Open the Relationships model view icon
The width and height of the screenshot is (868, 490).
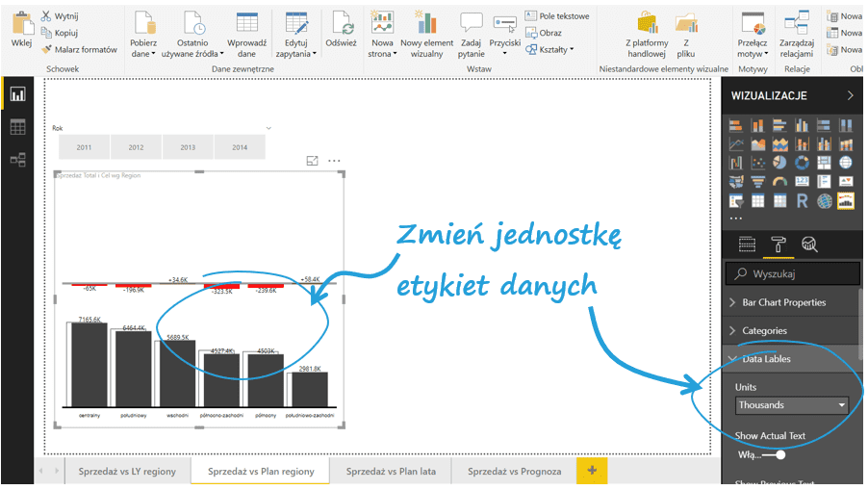pos(17,160)
